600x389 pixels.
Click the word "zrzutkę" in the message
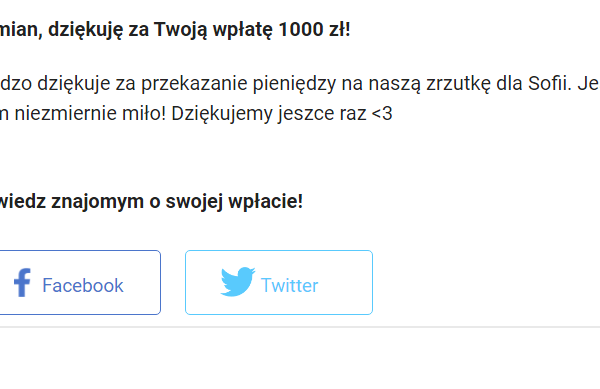coord(459,85)
